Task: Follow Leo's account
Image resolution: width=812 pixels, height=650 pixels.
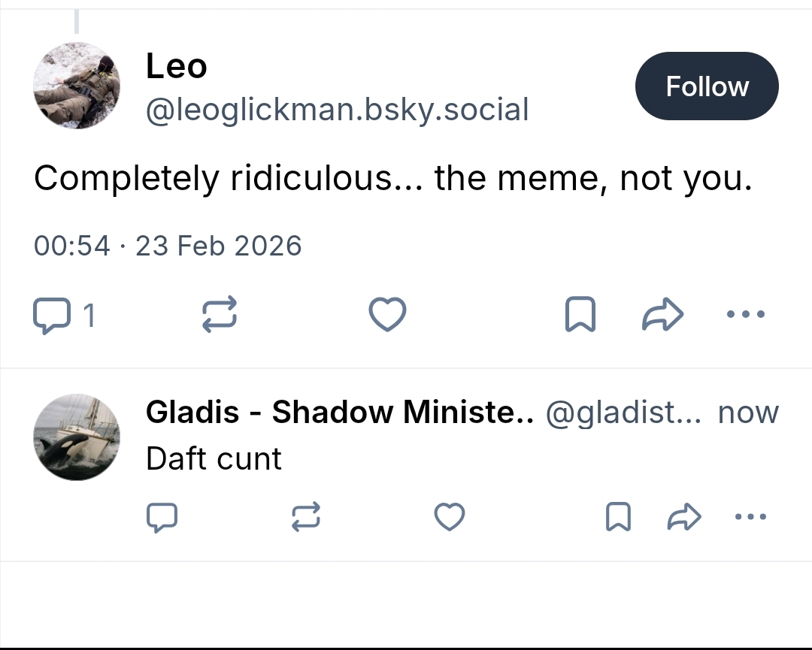Action: [x=706, y=86]
